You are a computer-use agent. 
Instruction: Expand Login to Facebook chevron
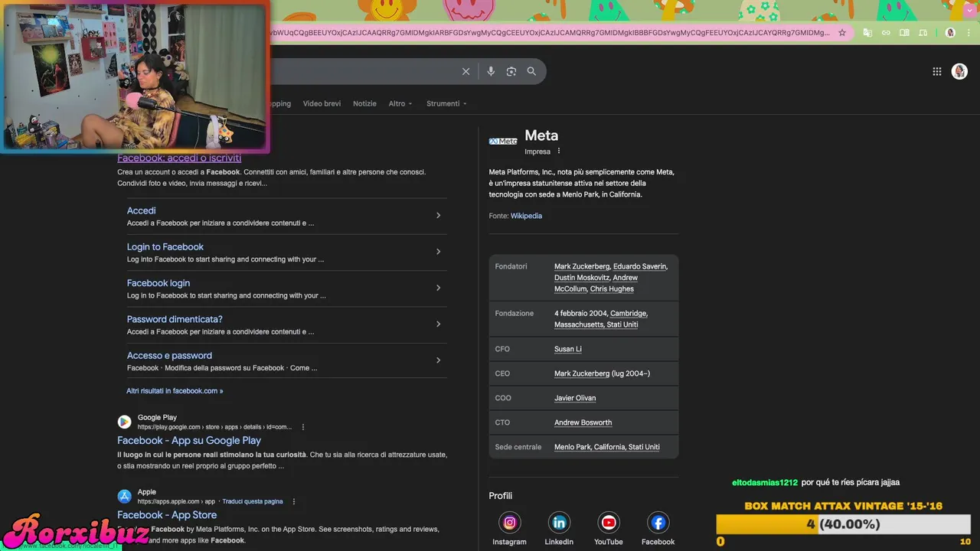click(438, 252)
